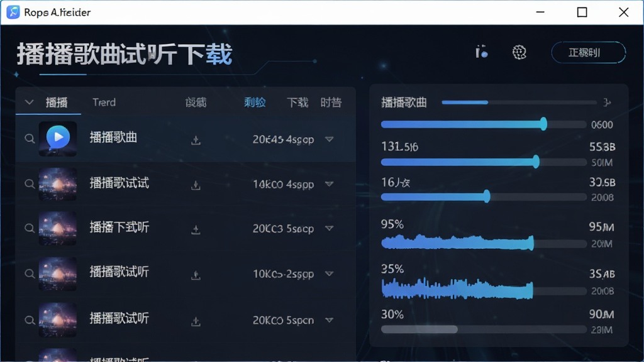Expand the dropdown arrow next to 20KCO 5spcn
This screenshot has width=644, height=362.
(x=330, y=320)
